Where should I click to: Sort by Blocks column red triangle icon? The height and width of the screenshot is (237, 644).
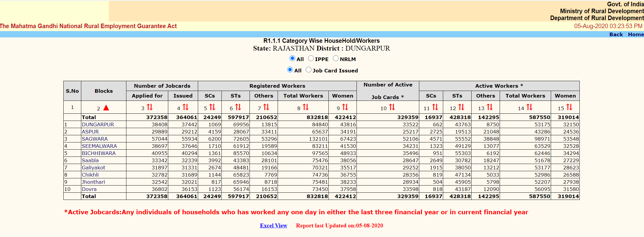[106, 108]
